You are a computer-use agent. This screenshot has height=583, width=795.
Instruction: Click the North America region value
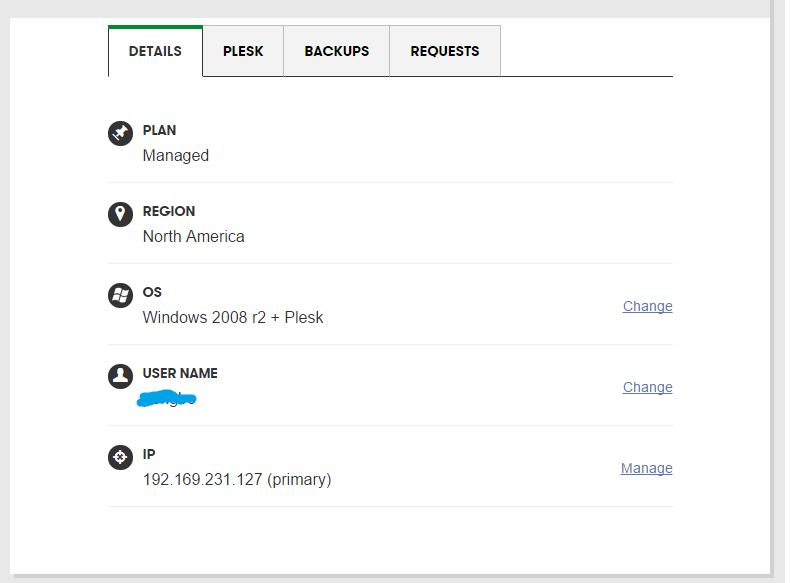pos(193,236)
